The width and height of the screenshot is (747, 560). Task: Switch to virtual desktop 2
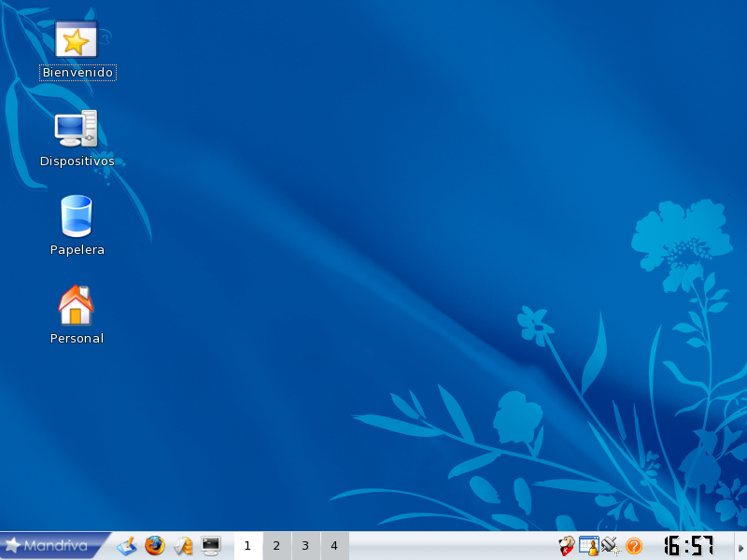(x=276, y=546)
